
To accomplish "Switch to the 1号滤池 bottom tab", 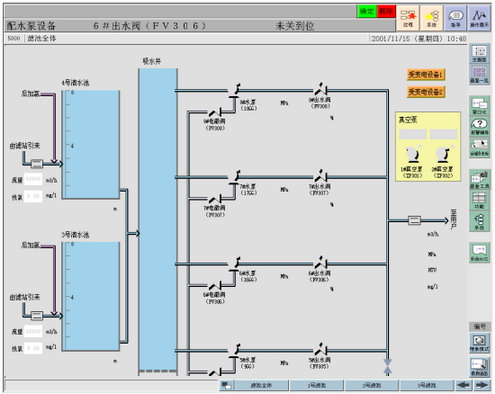I will tap(316, 385).
